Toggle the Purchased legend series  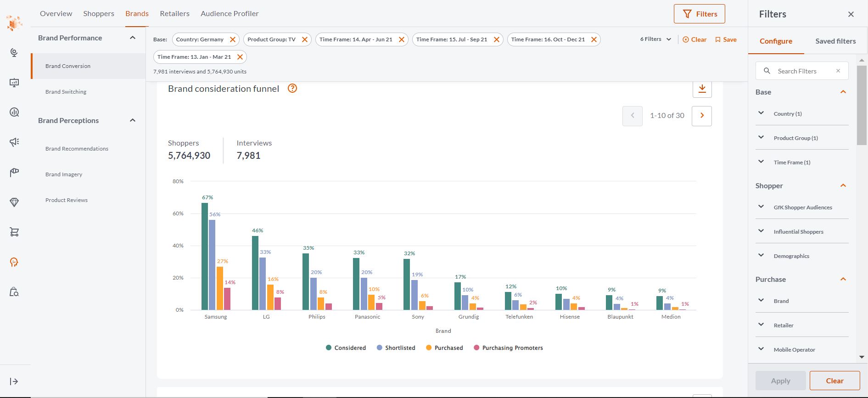(x=444, y=348)
